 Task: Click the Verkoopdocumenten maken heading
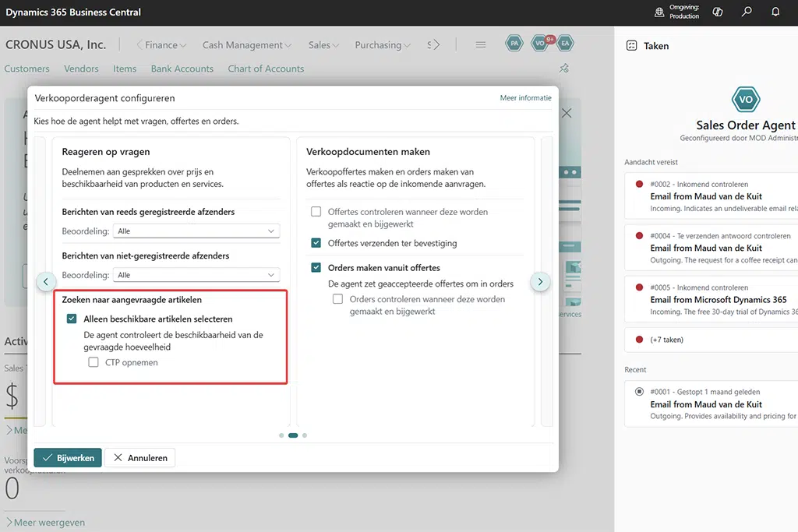click(x=368, y=152)
